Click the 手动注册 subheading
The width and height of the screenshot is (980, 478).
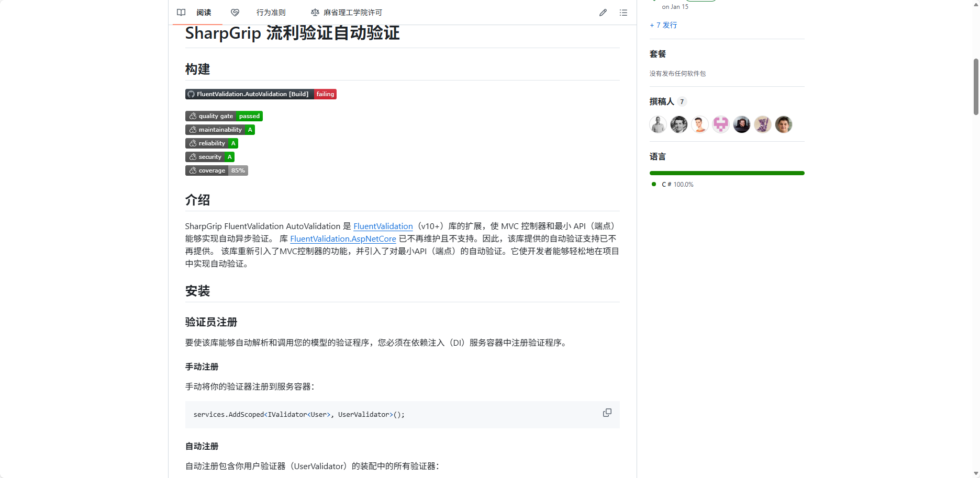point(202,367)
